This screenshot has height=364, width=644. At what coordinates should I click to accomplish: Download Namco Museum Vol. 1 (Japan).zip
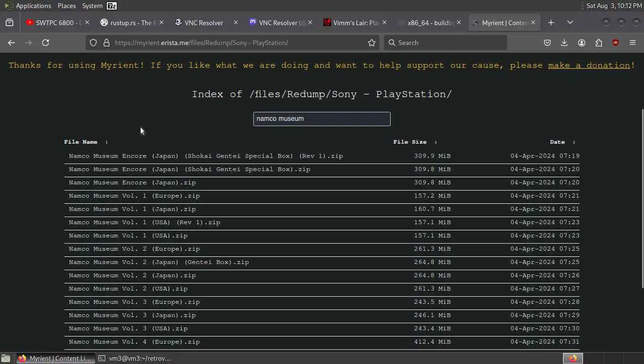(x=132, y=209)
